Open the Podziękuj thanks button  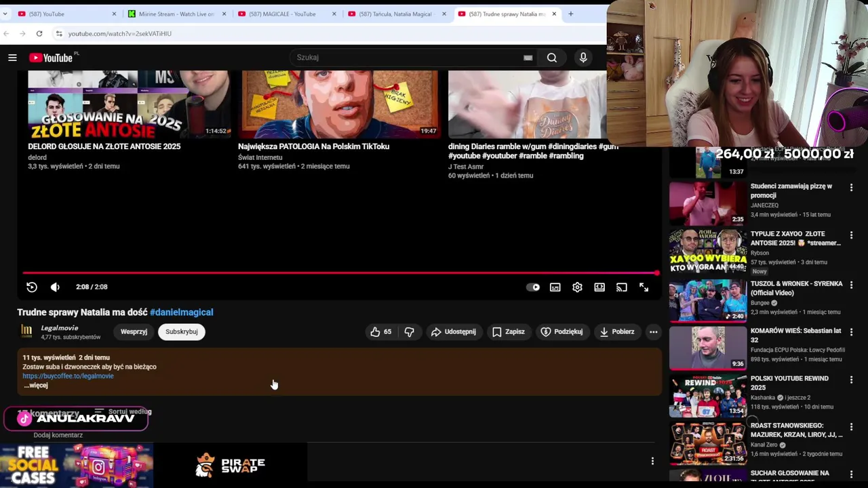(561, 331)
